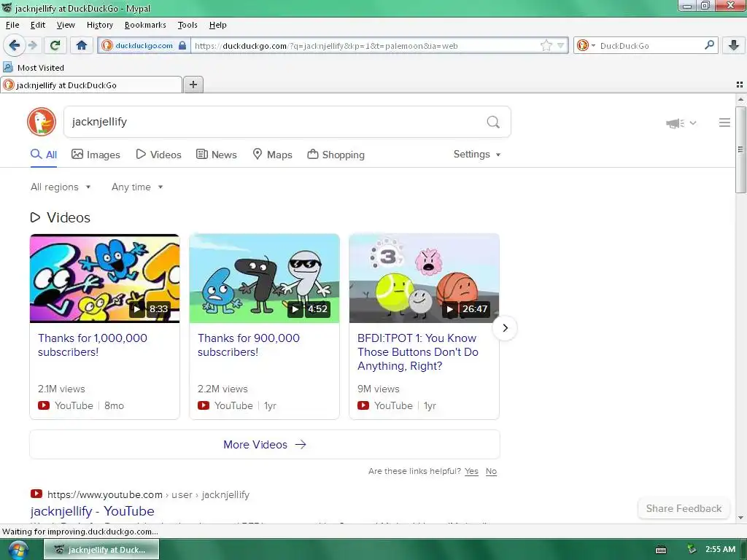The height and width of the screenshot is (560, 747).
Task: Switch to the Images tab
Action: click(x=96, y=155)
